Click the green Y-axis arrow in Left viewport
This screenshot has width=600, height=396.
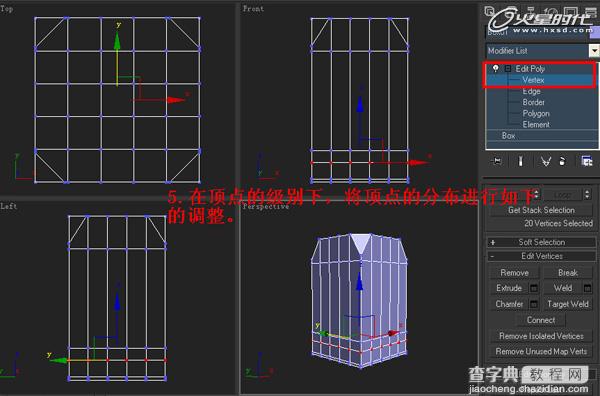[59, 360]
